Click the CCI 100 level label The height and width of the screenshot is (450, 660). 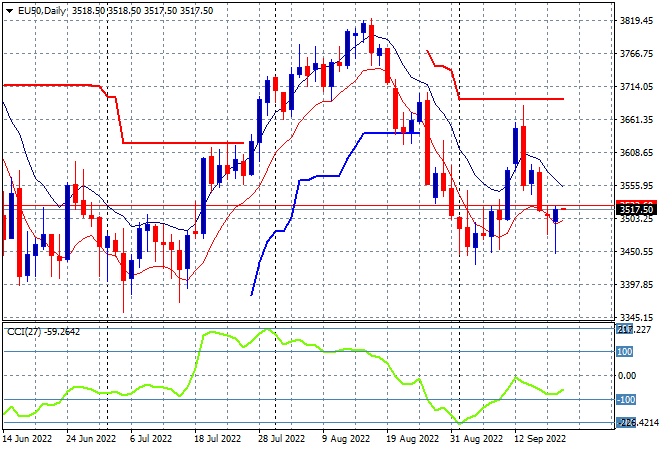(x=625, y=351)
